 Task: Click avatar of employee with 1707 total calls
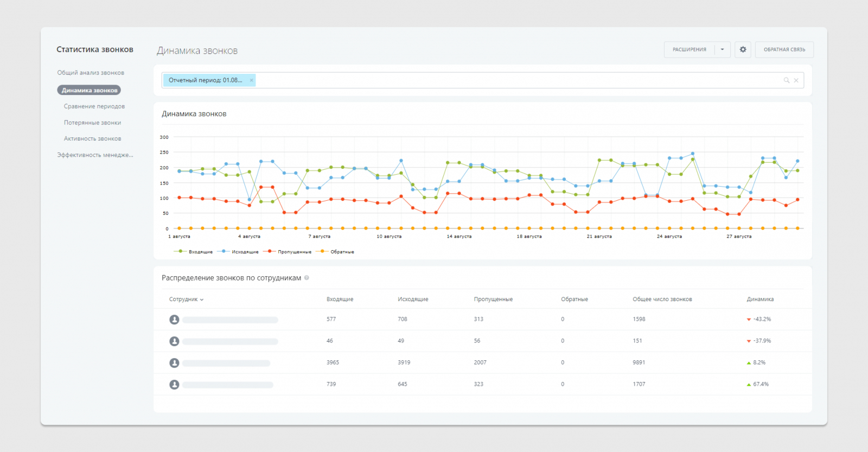(x=174, y=385)
